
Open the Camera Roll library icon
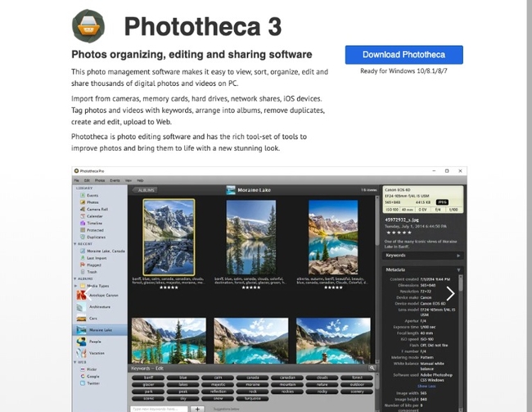pyautogui.click(x=83, y=209)
